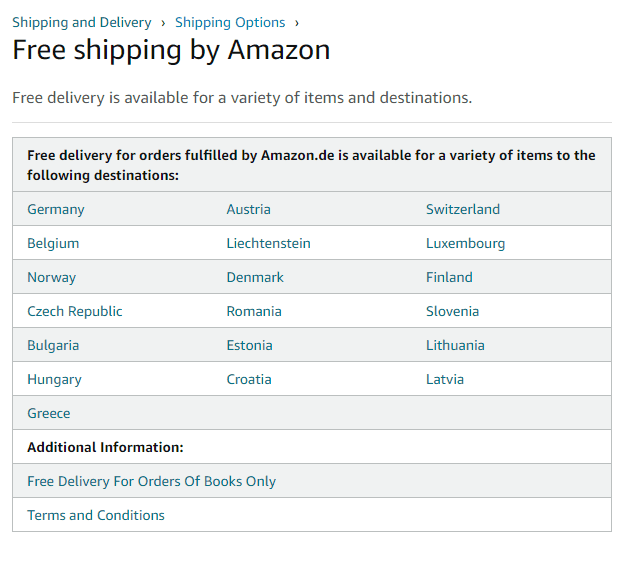The image size is (637, 571).
Task: Click the Denmark destination link
Action: [255, 278]
